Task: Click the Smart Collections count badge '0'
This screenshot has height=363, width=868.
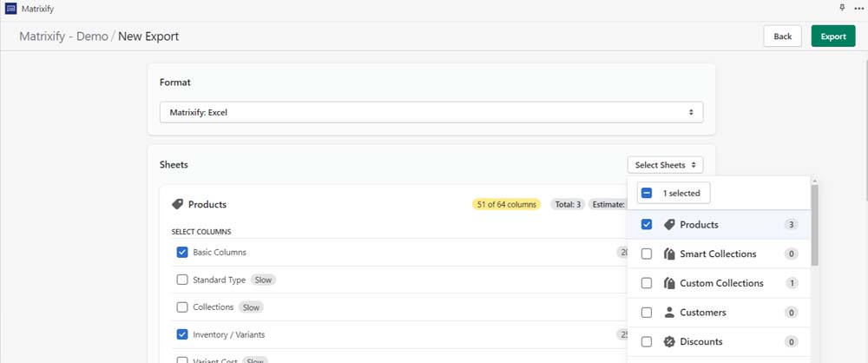Action: [x=792, y=254]
